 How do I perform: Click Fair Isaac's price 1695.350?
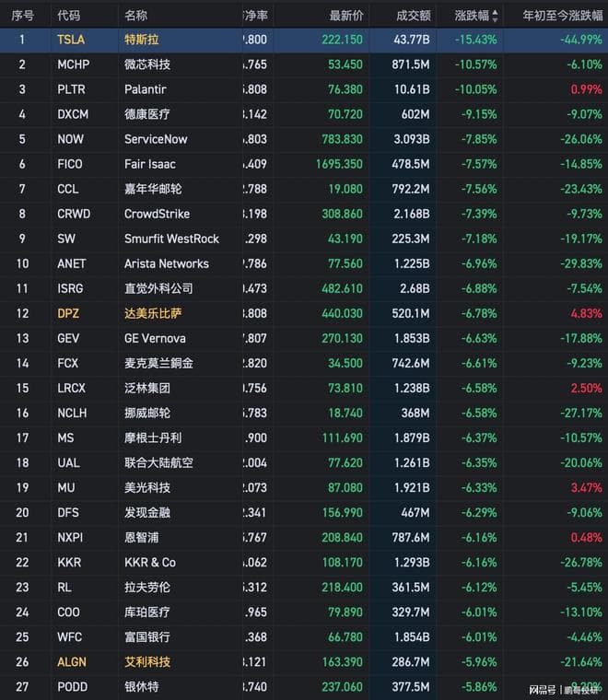click(339, 164)
